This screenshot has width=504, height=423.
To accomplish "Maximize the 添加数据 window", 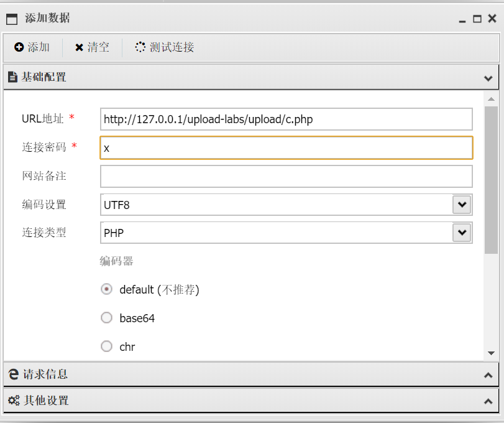I will [477, 19].
